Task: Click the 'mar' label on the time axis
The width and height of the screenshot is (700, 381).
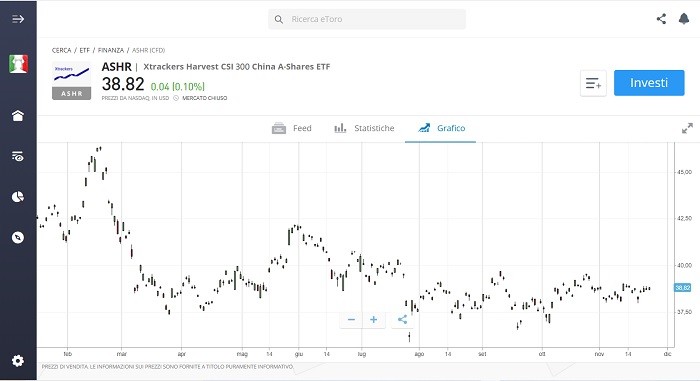Action: pyautogui.click(x=121, y=354)
